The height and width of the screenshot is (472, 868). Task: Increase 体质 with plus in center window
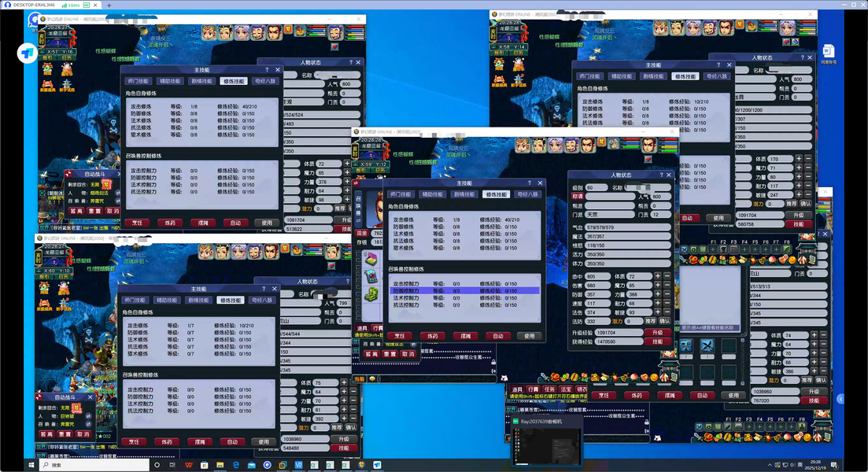658,275
